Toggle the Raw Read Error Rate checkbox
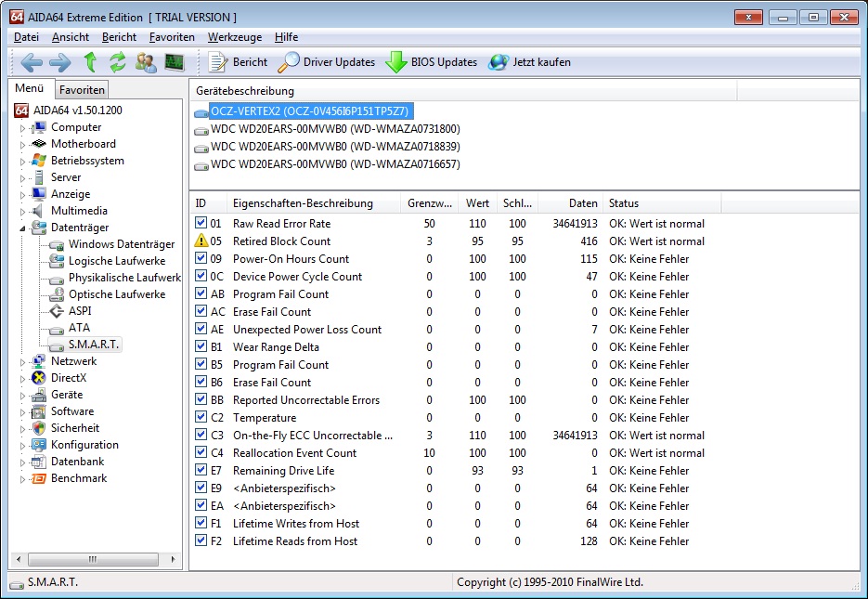This screenshot has height=599, width=868. (201, 223)
